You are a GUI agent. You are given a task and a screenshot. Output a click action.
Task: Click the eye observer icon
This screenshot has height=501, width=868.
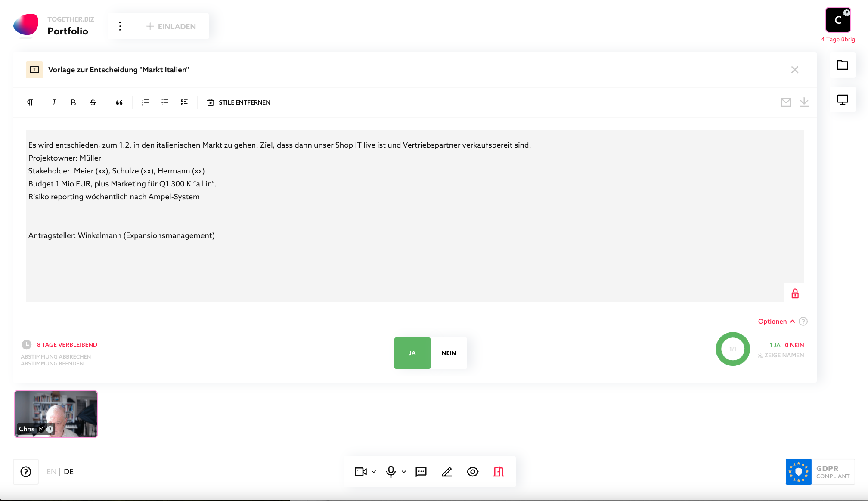click(472, 472)
